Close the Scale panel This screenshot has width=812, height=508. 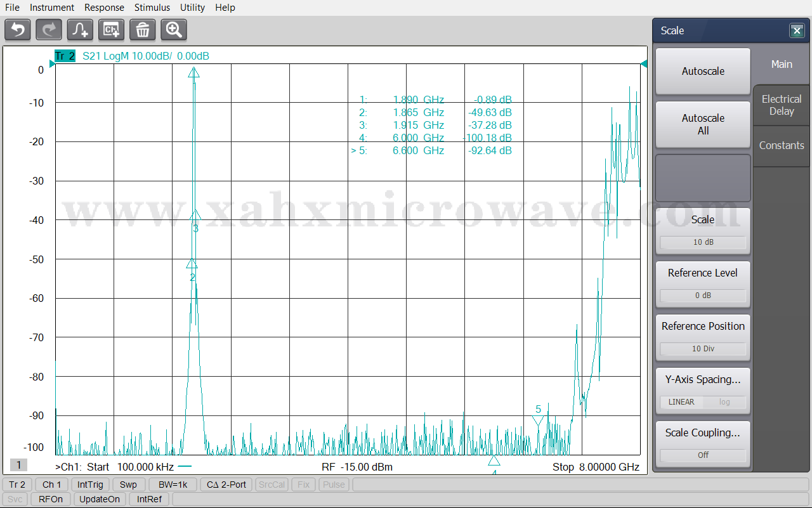click(x=797, y=30)
